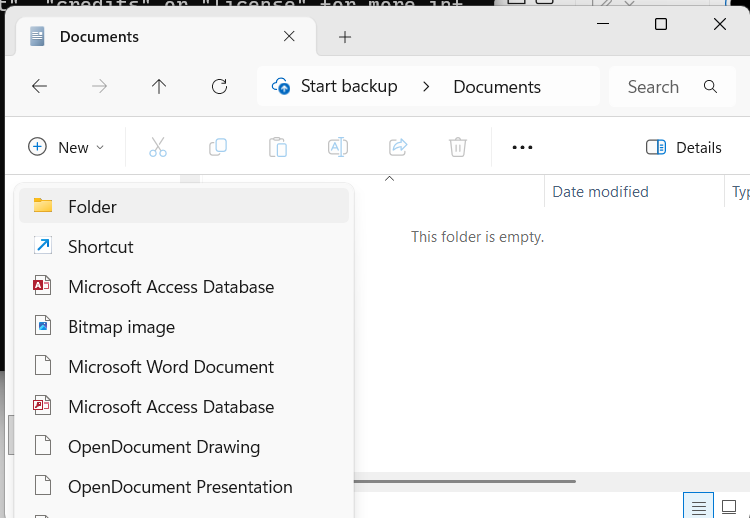This screenshot has width=750, height=518.
Task: Switch to large icons view
Action: click(x=728, y=506)
